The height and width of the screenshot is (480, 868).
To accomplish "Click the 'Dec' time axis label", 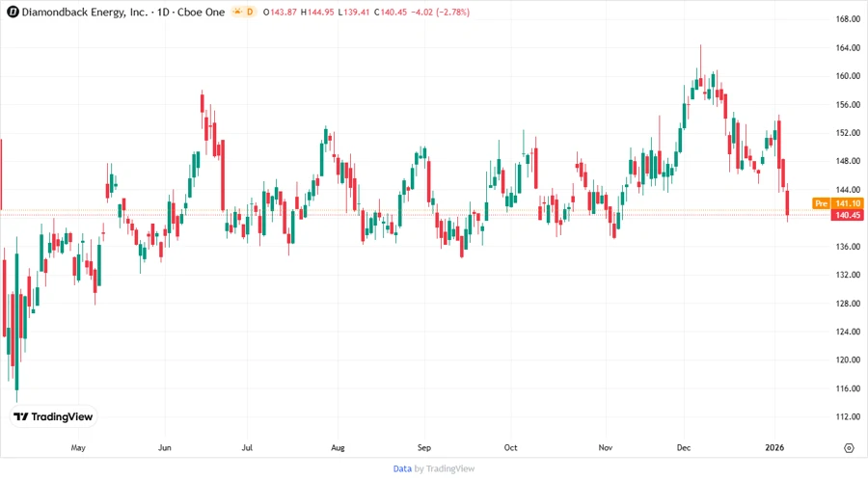I will coord(684,447).
